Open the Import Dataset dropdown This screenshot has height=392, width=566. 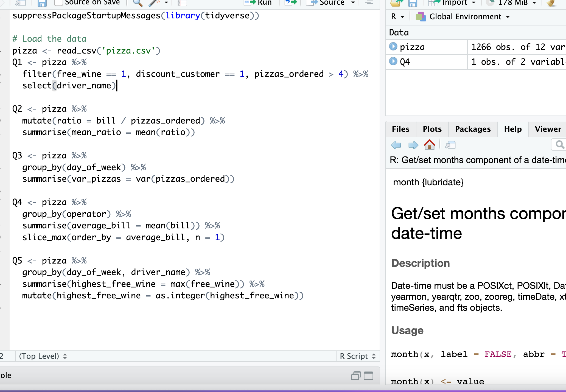(x=456, y=3)
